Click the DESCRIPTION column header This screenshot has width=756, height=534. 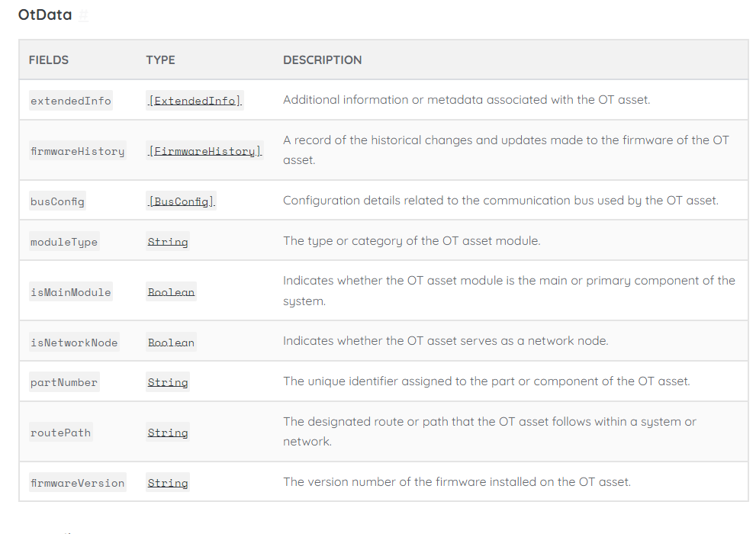tap(322, 60)
